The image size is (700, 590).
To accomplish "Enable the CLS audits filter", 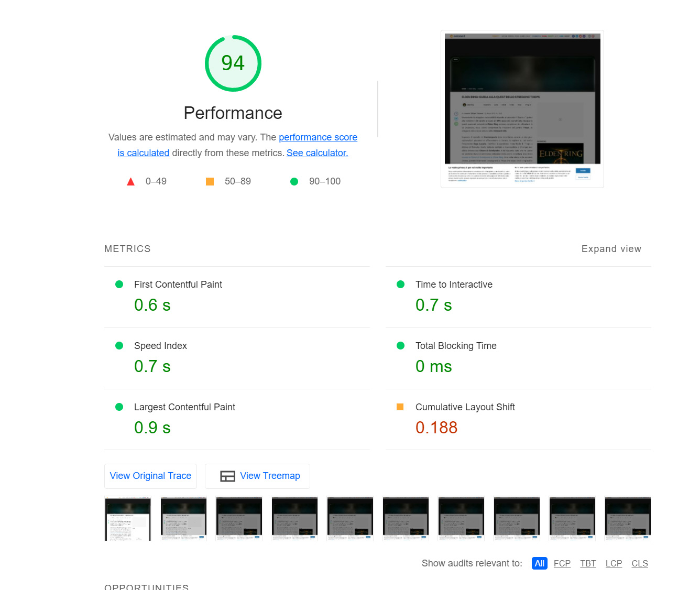I will click(x=639, y=563).
